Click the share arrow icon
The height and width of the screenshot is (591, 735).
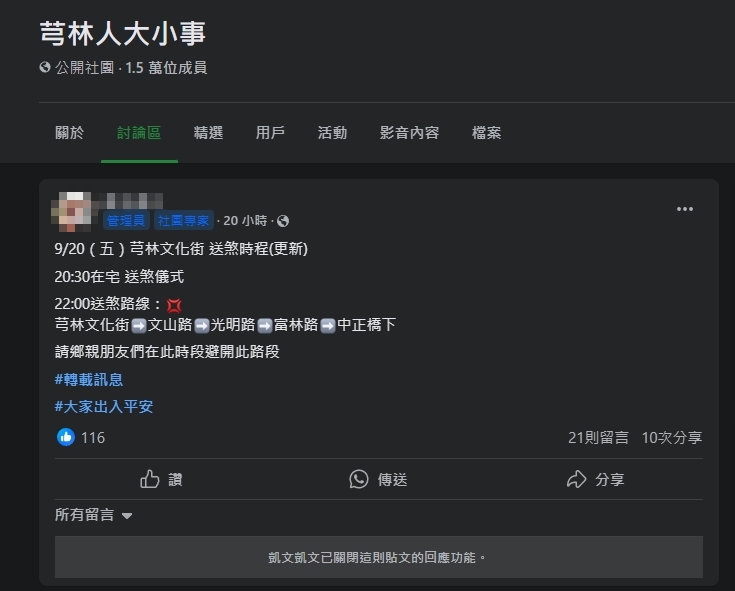click(576, 479)
